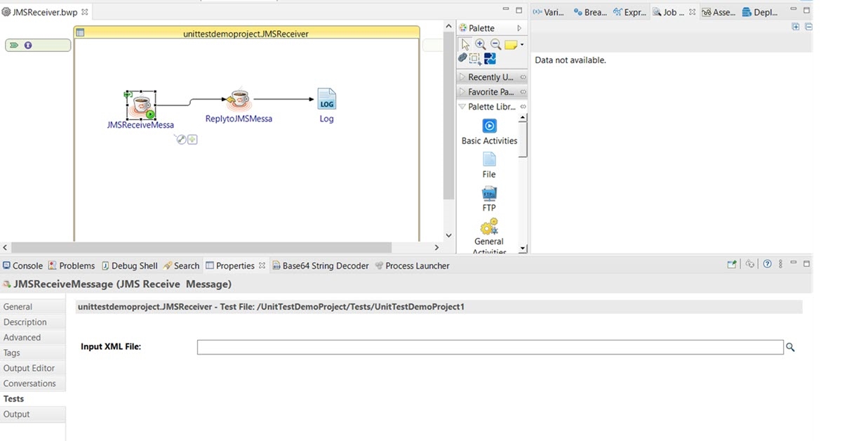
Task: Open the Debug Shell tab
Action: coord(130,265)
